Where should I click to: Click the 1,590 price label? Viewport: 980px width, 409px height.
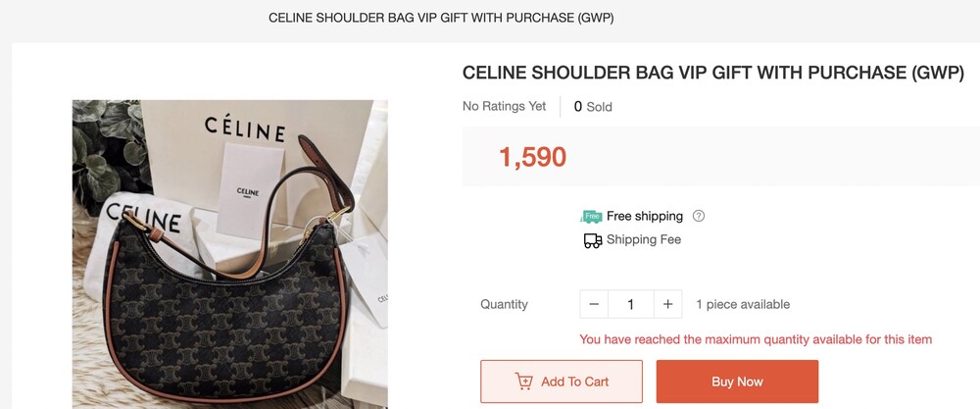click(x=532, y=157)
